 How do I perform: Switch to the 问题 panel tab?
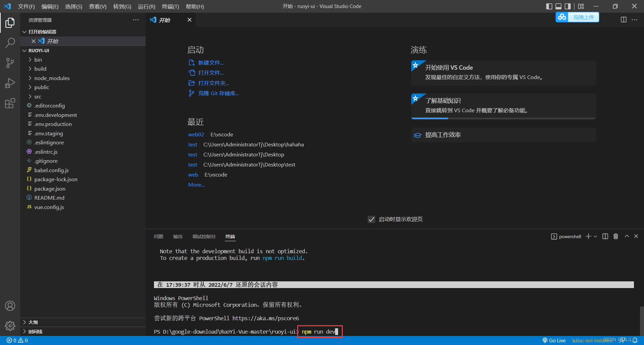(158, 236)
